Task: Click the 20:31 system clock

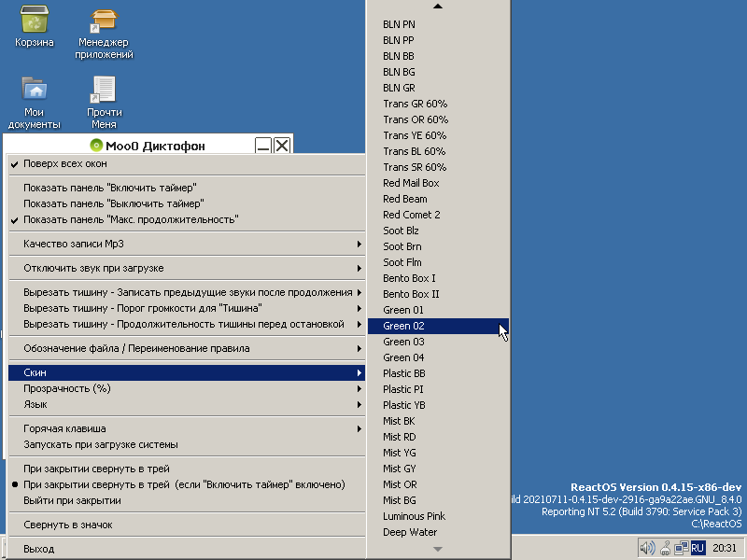Action: [x=725, y=548]
